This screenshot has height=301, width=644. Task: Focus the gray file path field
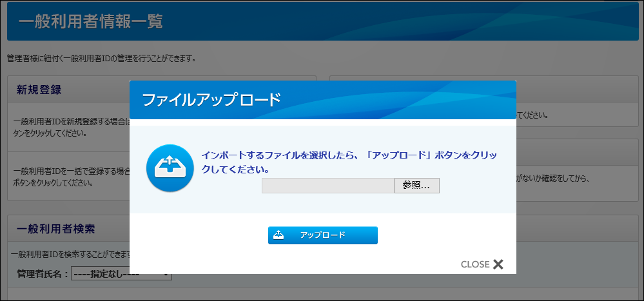click(327, 186)
